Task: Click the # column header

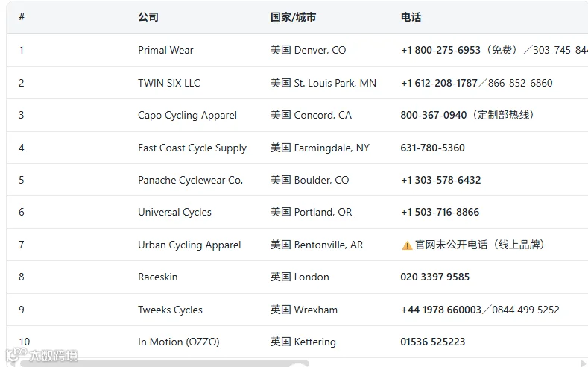Action: [22, 17]
